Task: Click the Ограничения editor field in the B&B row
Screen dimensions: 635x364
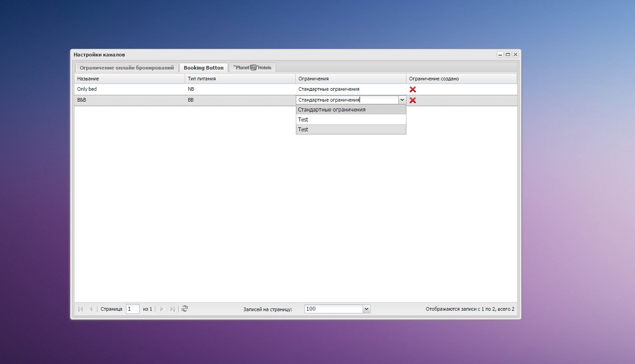Action: click(347, 100)
